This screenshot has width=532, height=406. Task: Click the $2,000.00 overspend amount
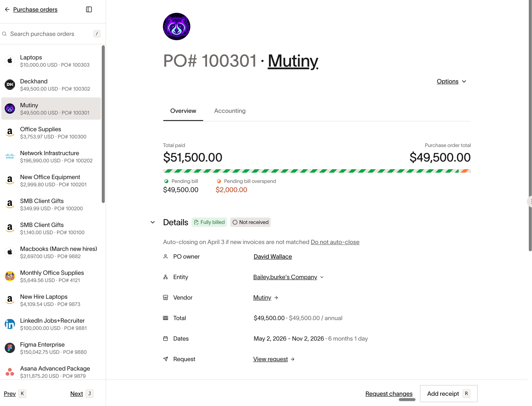coord(231,190)
